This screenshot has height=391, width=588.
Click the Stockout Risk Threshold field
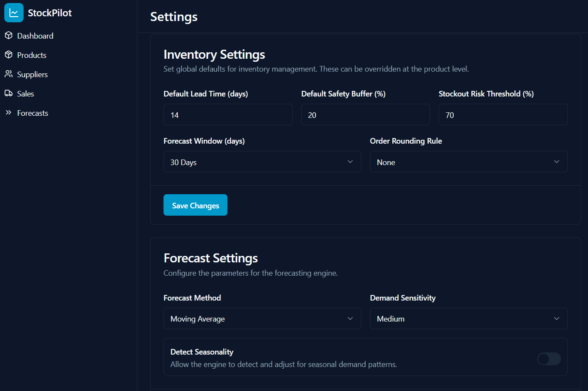click(503, 114)
